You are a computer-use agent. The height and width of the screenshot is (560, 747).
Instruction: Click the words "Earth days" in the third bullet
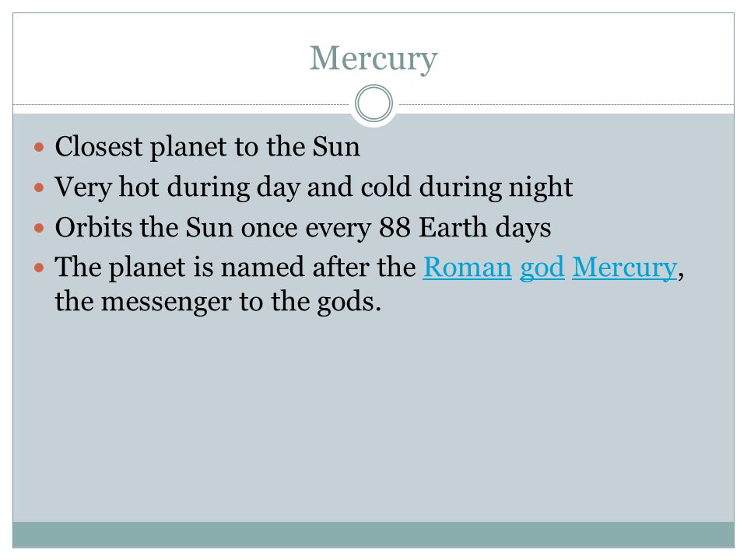[485, 227]
